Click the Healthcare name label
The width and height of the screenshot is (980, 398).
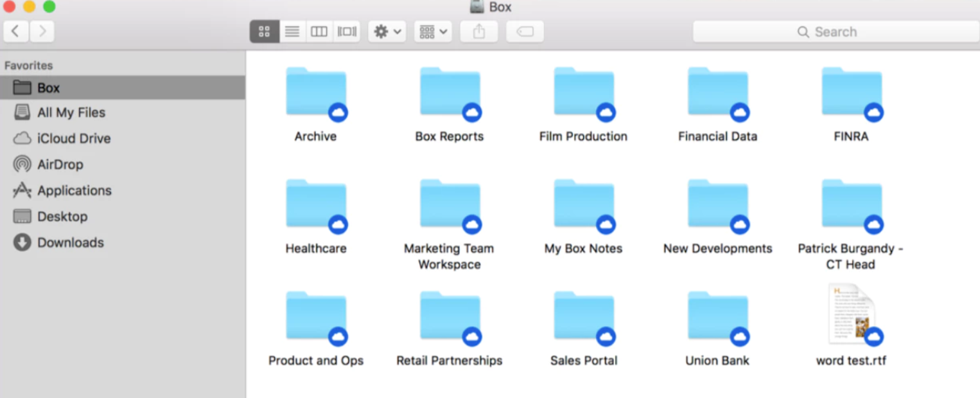pos(316,248)
